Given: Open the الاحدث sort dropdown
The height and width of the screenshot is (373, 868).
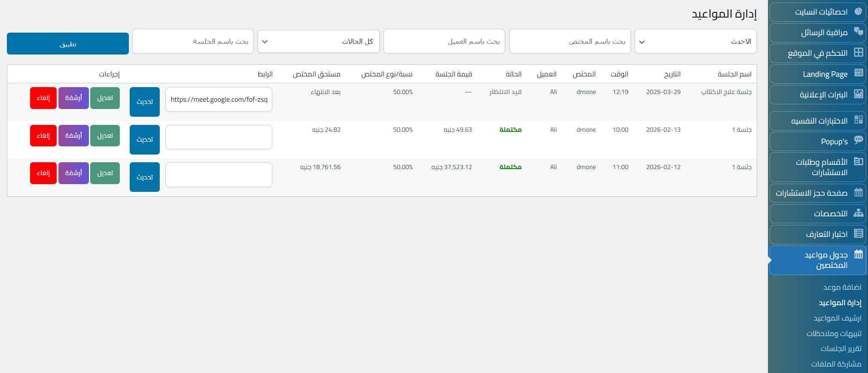Looking at the screenshot, I should [x=695, y=42].
